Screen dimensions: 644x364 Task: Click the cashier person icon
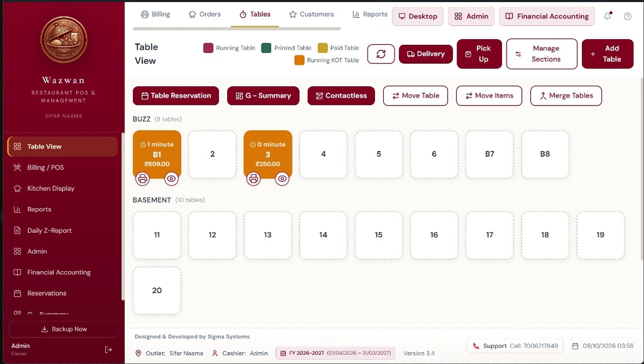(x=215, y=353)
